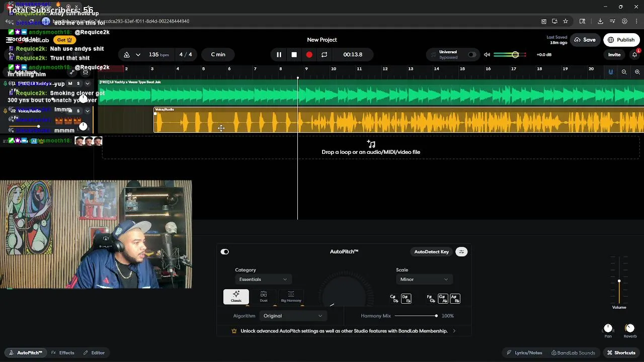644x362 pixels.
Task: Open the Algorithm Original dropdown
Action: [x=293, y=316]
